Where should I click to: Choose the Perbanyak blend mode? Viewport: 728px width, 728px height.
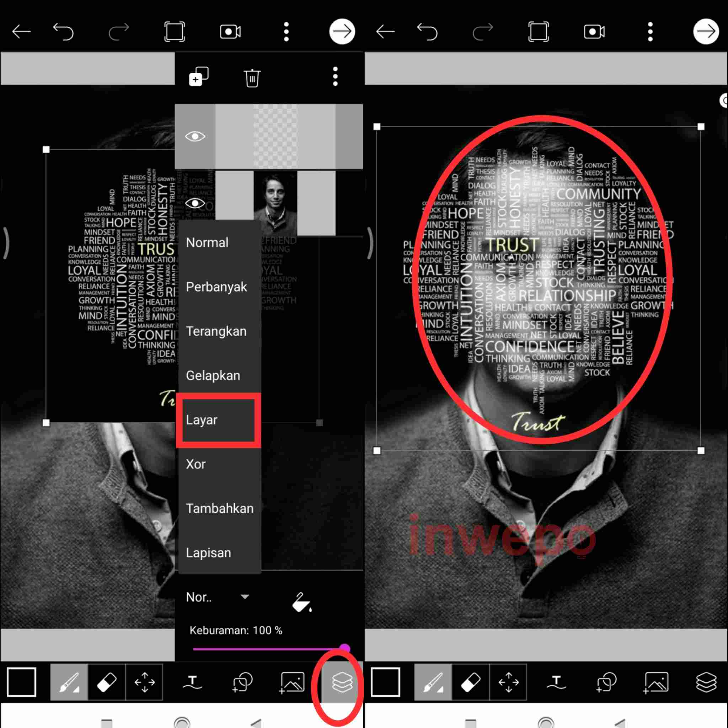216,287
